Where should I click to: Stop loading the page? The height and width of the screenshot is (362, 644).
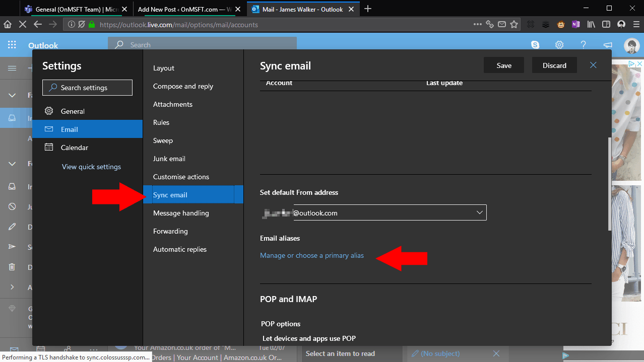click(23, 24)
